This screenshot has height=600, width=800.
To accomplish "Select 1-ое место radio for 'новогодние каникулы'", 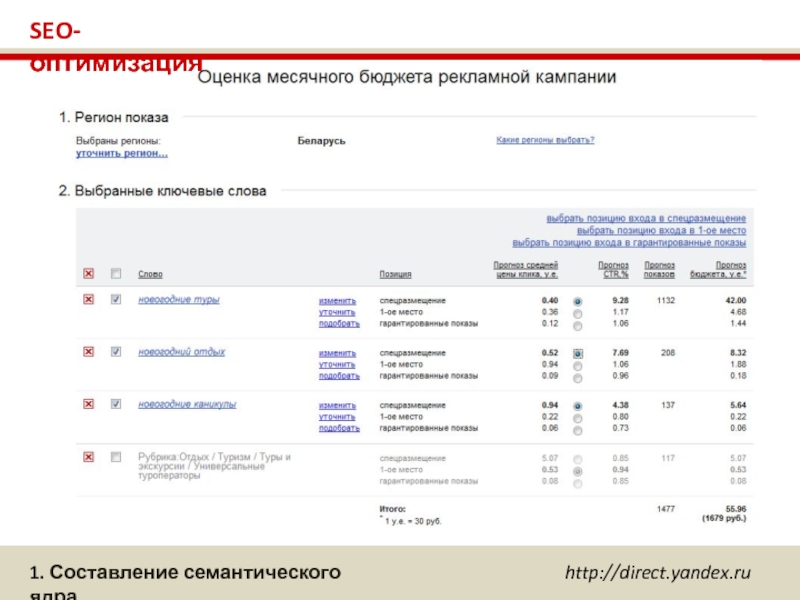I will pos(578,419).
